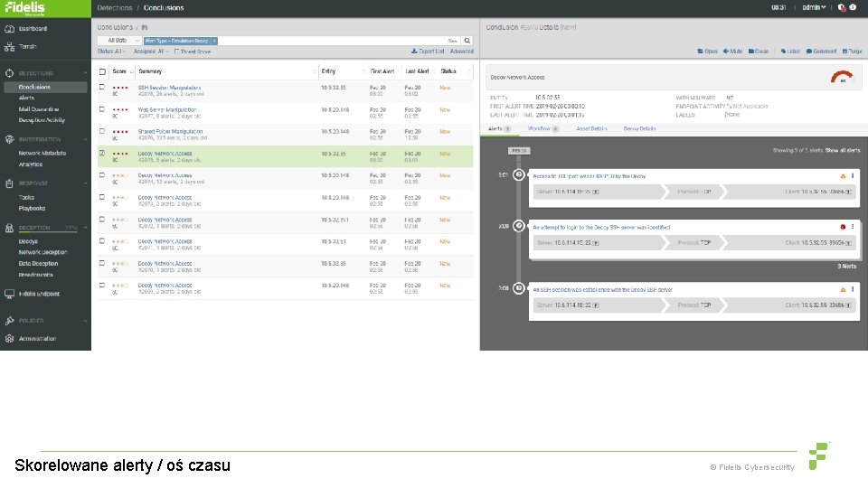Viewport: 868px width, 488px height.
Task: Click the search magnifier icon in the filter bar
Action: [467, 41]
